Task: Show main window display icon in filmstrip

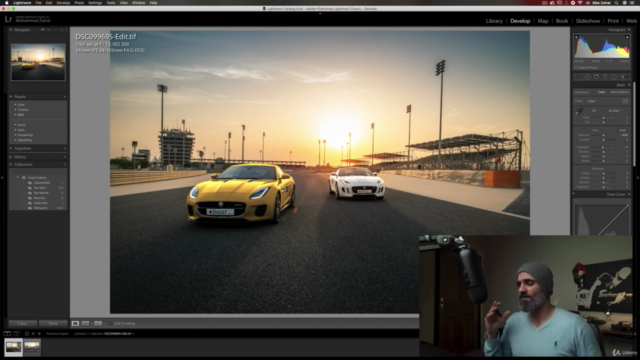Action: [x=7, y=333]
